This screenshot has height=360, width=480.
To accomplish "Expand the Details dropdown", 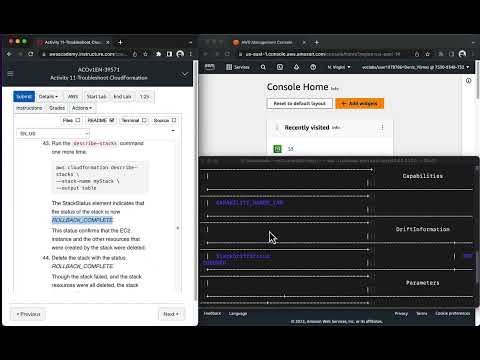I will (48, 96).
